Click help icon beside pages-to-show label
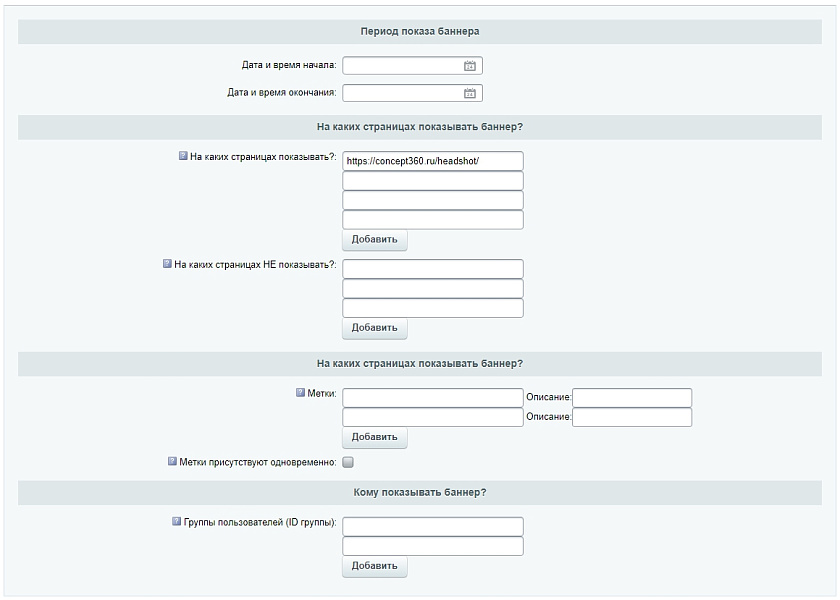Viewport: 840px width, 600px height. pyautogui.click(x=183, y=156)
